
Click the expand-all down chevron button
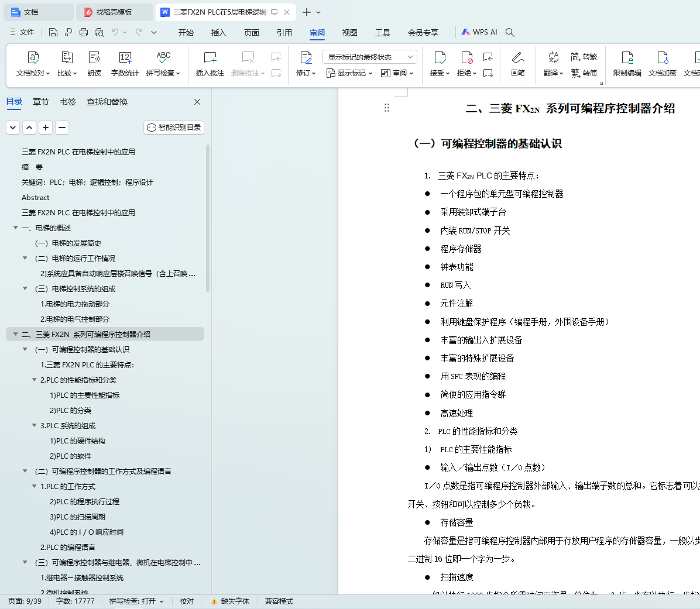13,128
